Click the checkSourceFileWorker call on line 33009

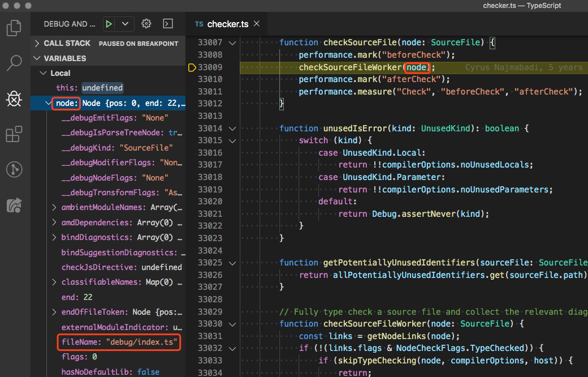click(351, 67)
